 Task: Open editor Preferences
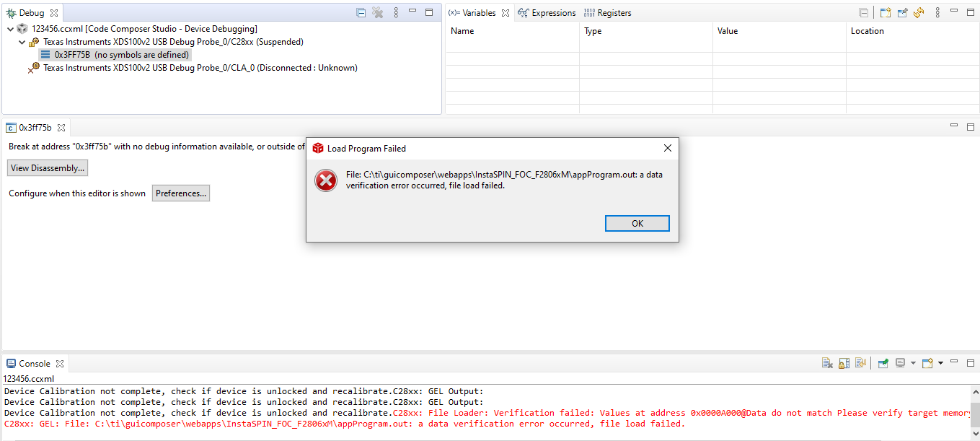pyautogui.click(x=180, y=193)
